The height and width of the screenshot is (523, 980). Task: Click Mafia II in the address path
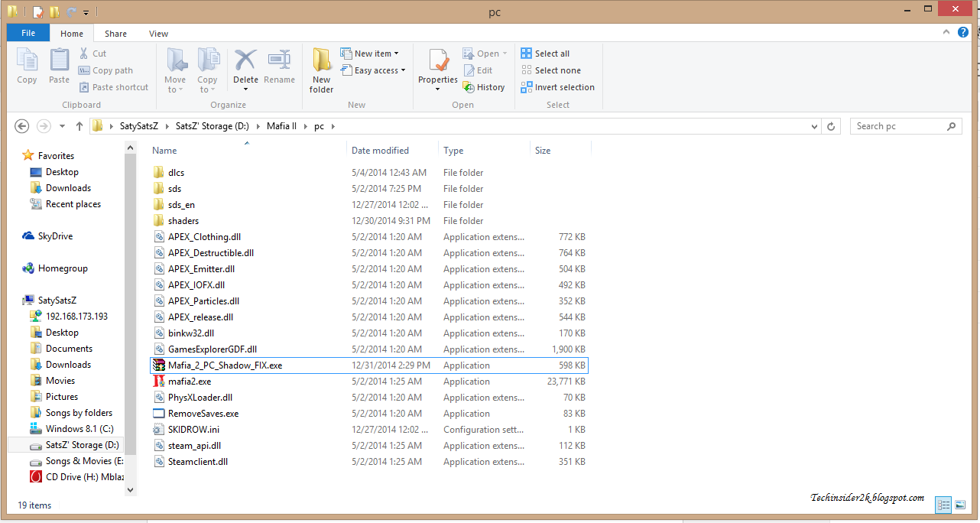coord(281,126)
